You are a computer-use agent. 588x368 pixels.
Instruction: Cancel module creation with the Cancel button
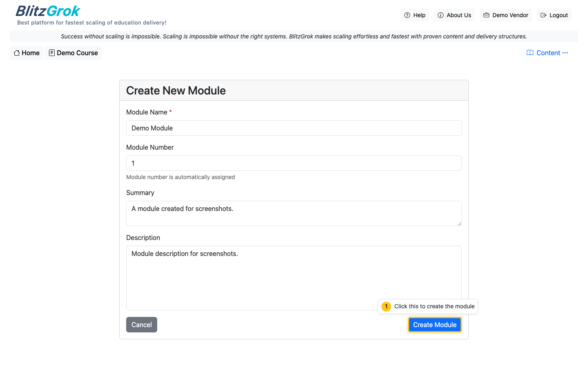[141, 324]
